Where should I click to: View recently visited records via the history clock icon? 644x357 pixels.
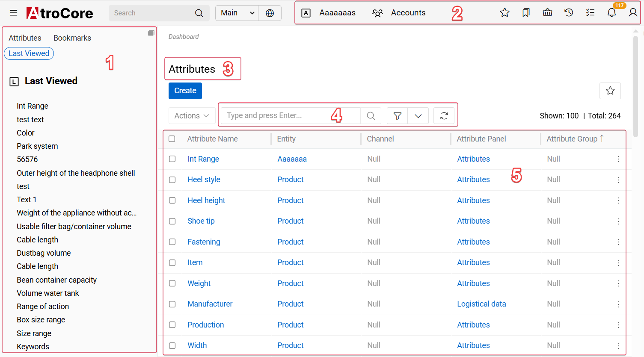coord(568,13)
